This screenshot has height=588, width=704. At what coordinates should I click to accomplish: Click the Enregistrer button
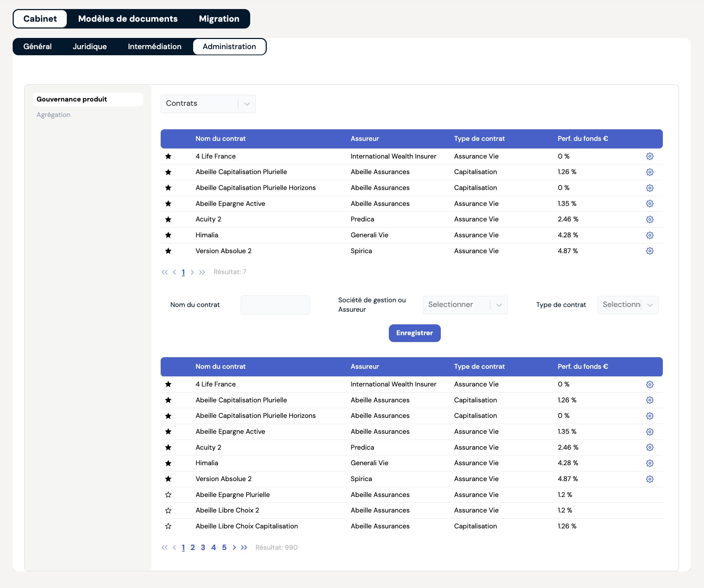click(414, 333)
